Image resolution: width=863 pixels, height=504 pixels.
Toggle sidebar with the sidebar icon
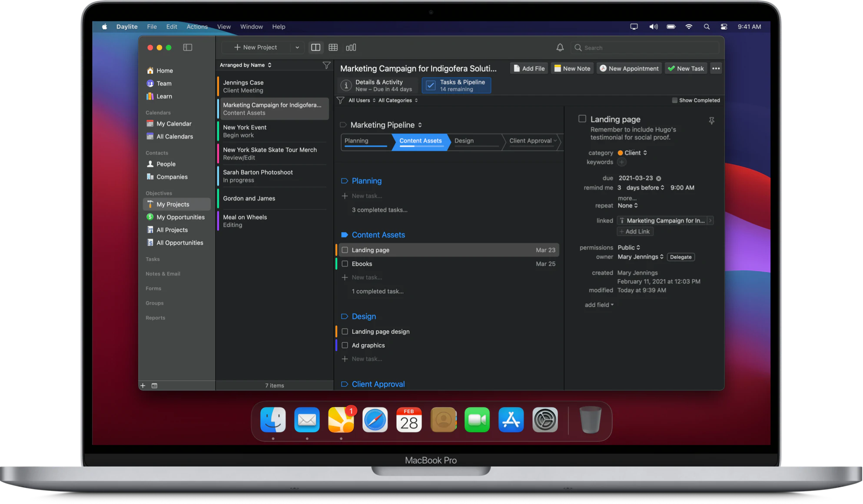[187, 47]
